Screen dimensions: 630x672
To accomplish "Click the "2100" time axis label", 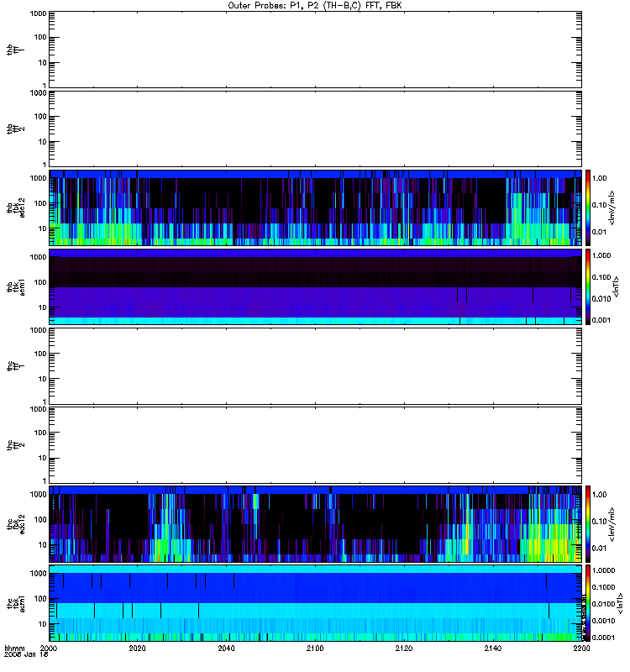I will [315, 648].
